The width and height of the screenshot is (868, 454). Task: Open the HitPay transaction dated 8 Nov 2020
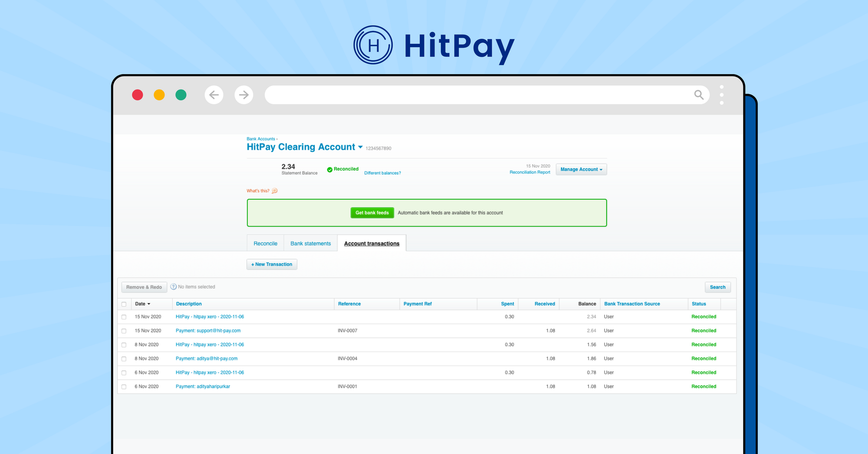point(210,345)
